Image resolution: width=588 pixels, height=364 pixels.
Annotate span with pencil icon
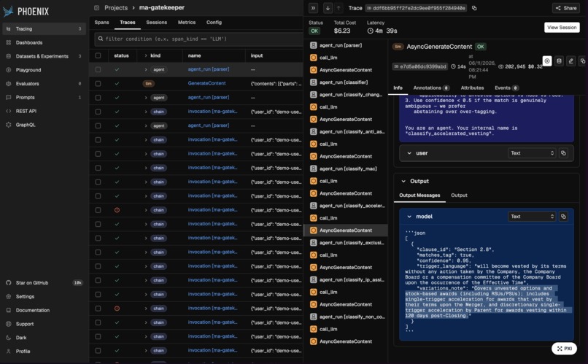pyautogui.click(x=570, y=61)
